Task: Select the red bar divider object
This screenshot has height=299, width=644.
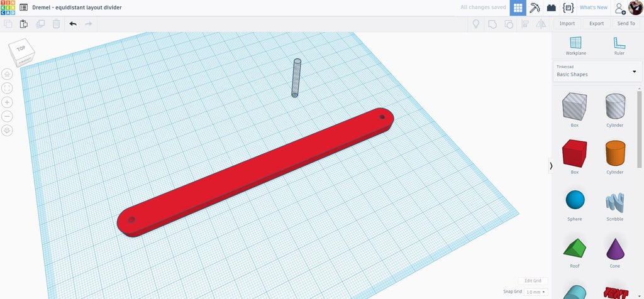Action: point(255,172)
